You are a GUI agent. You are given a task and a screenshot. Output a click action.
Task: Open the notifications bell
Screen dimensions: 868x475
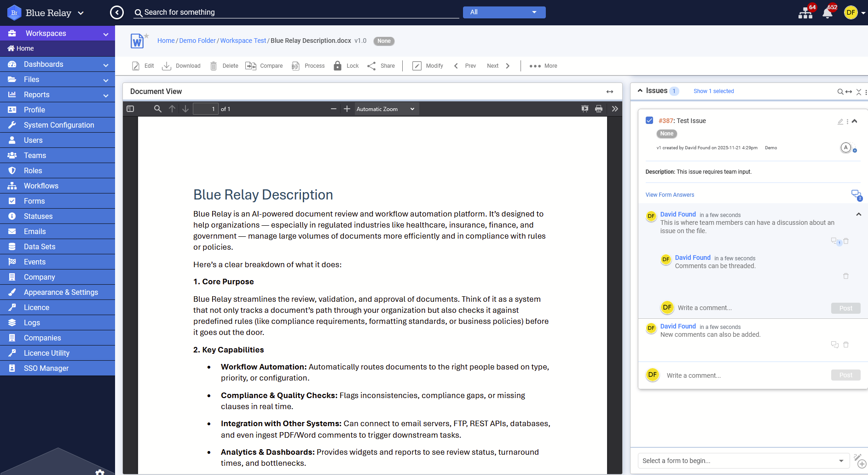827,13
